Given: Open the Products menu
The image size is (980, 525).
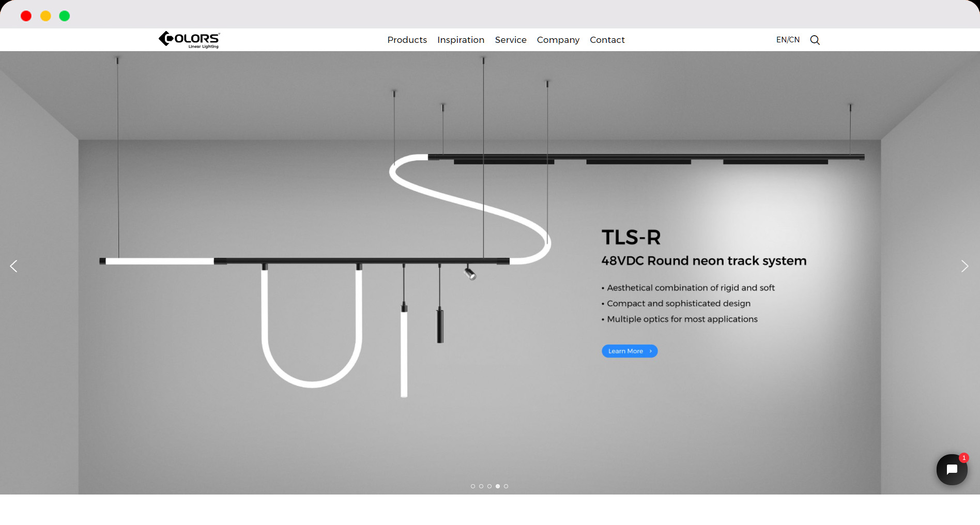Looking at the screenshot, I should (x=407, y=40).
